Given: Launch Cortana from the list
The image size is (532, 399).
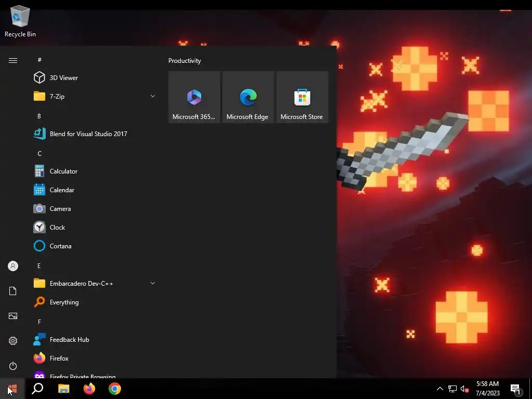Looking at the screenshot, I should coord(94,246).
